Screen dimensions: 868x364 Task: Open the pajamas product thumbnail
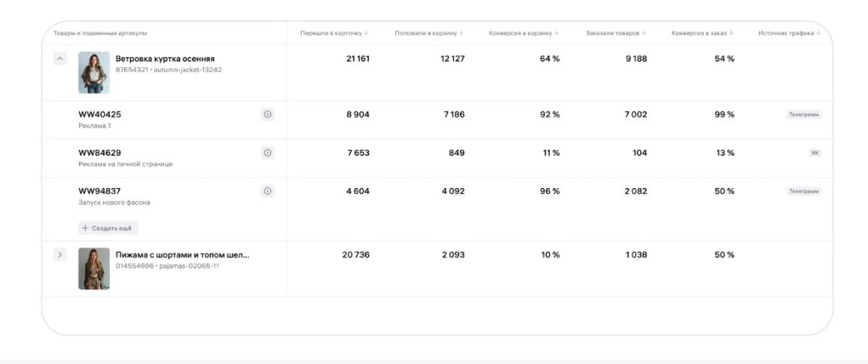94,269
